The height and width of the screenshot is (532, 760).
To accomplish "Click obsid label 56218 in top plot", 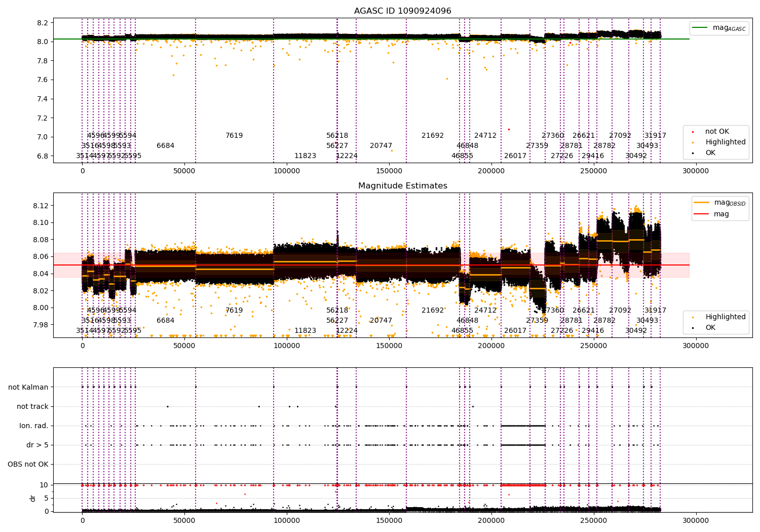I will point(337,136).
